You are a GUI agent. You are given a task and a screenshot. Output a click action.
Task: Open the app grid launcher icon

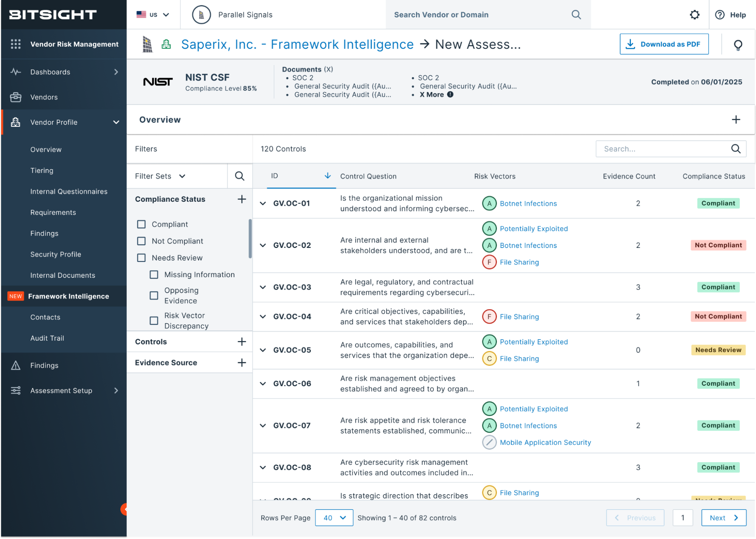point(16,44)
